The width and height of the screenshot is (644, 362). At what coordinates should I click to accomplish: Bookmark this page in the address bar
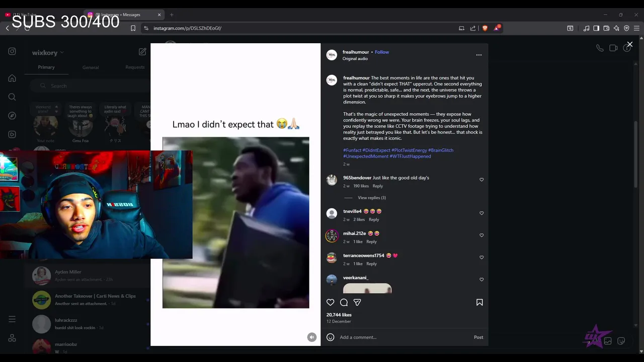[x=133, y=28]
